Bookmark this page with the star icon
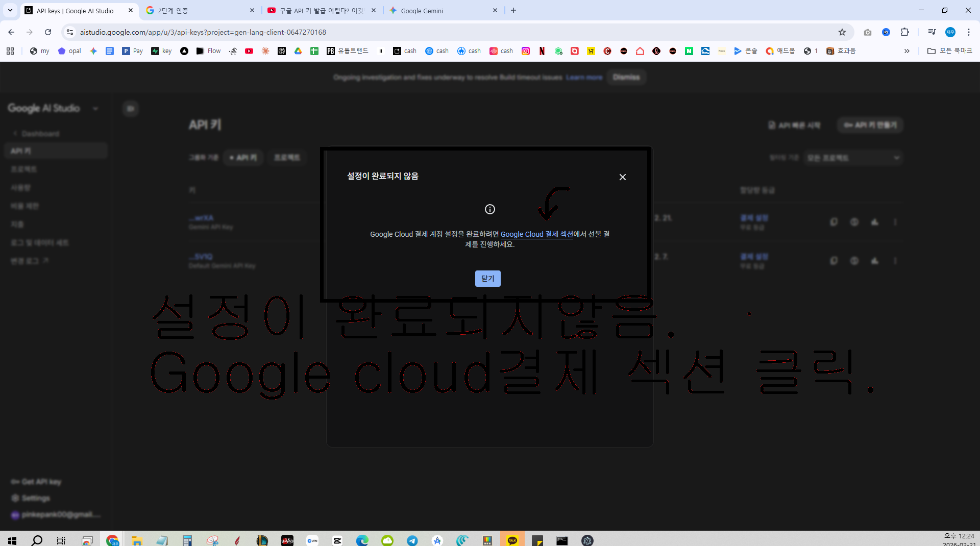Screen dimensions: 980x546 pyautogui.click(x=842, y=32)
